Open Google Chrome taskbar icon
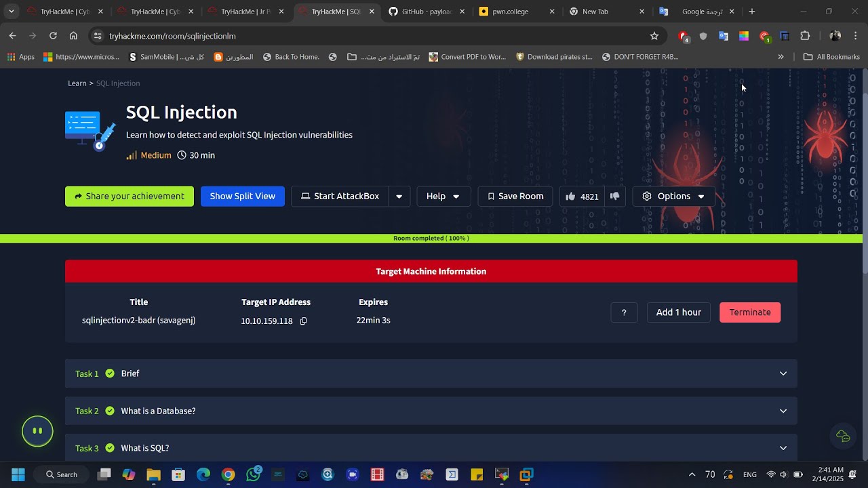Screen dimensions: 868x488 click(x=229, y=474)
